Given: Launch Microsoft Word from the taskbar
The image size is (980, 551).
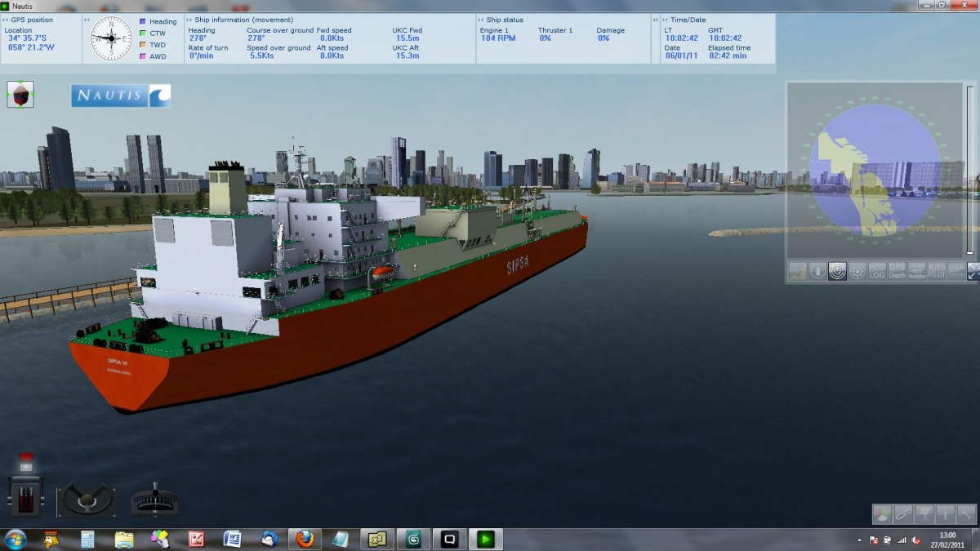Looking at the screenshot, I should [232, 540].
